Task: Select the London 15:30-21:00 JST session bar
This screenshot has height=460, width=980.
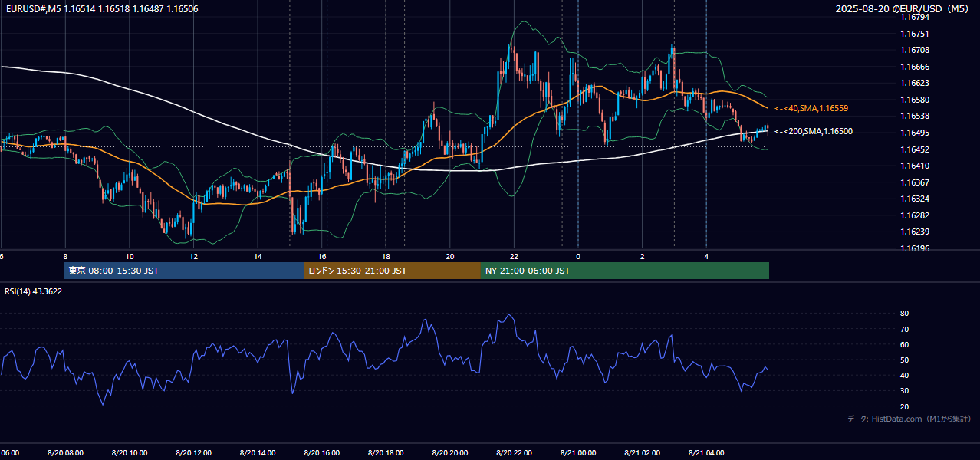Action: (x=393, y=271)
